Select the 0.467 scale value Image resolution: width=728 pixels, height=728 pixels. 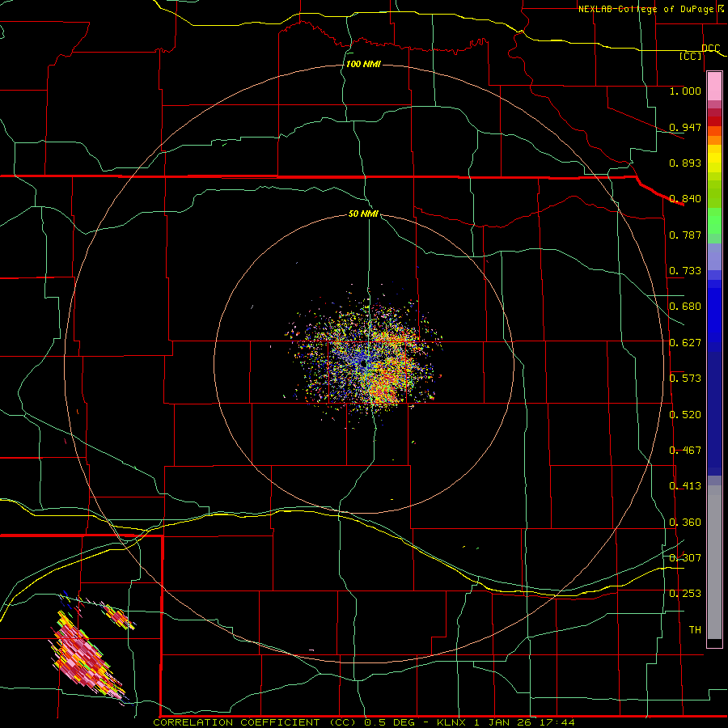point(685,451)
